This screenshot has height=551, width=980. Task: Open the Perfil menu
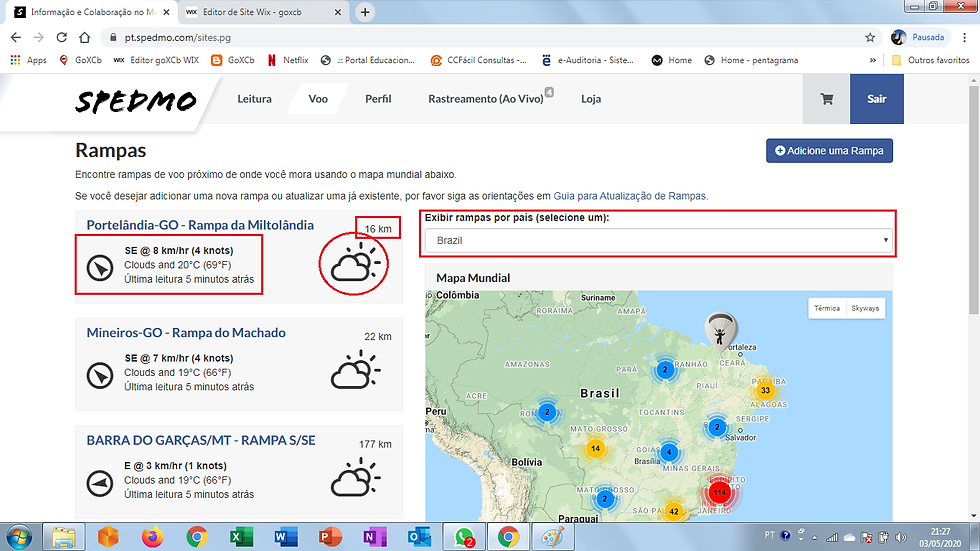coord(378,99)
